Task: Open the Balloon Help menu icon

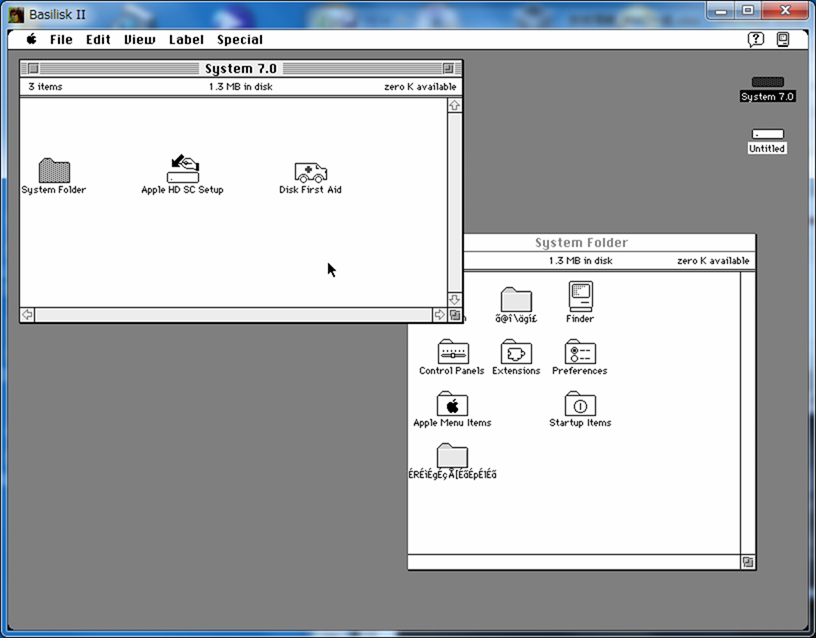Action: (x=756, y=39)
